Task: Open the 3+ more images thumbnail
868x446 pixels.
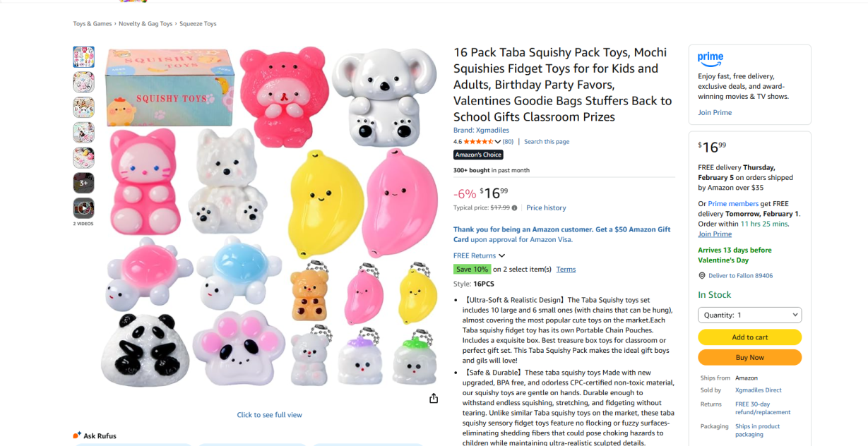Action: click(83, 183)
